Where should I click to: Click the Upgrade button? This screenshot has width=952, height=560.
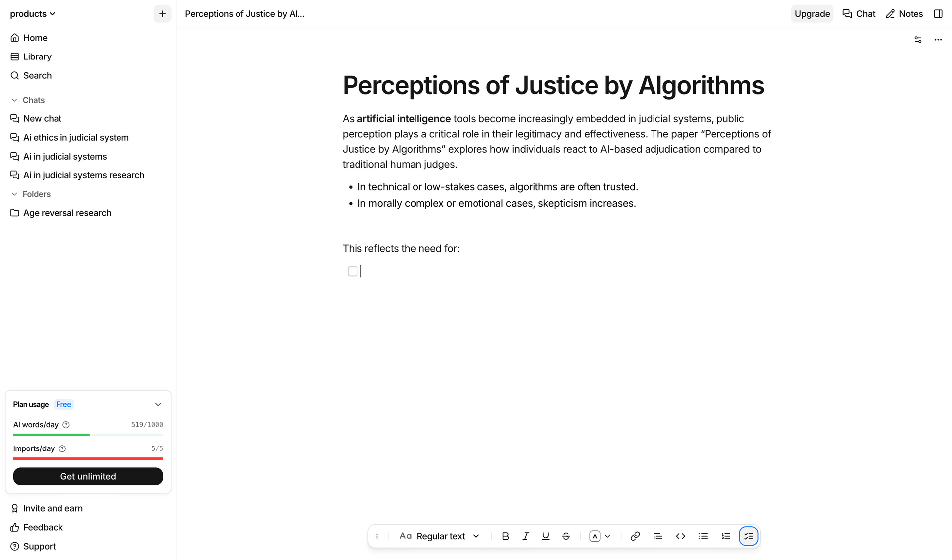(x=812, y=14)
